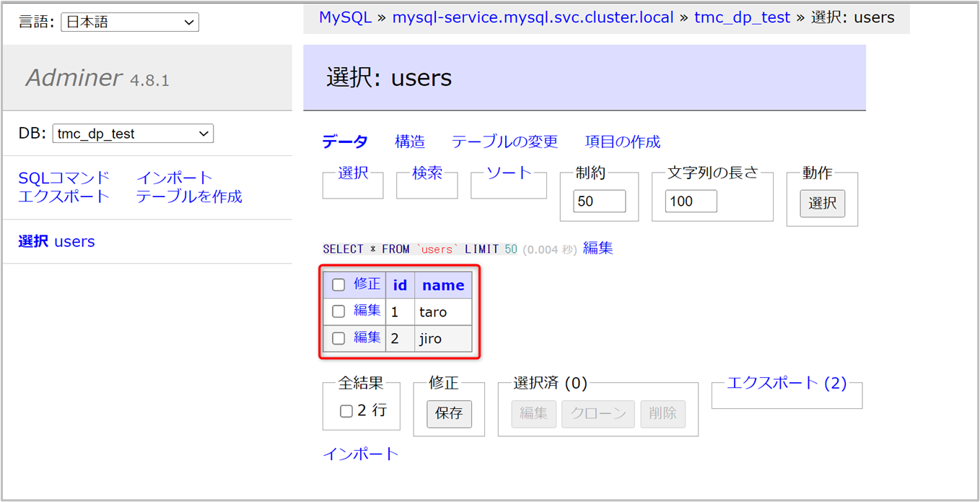Image resolution: width=980 pixels, height=502 pixels.
Task: Check the jiro row checkbox
Action: (x=338, y=338)
